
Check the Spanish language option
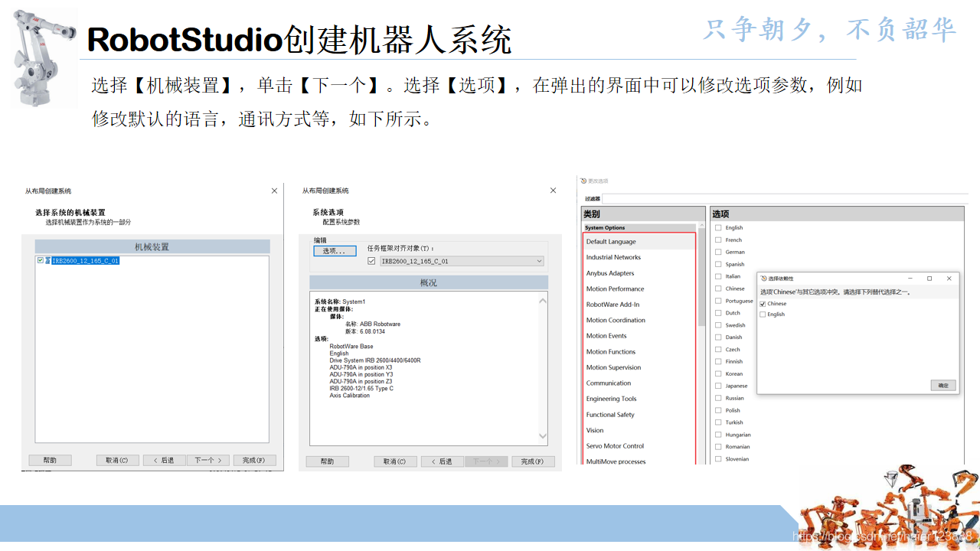[718, 264]
